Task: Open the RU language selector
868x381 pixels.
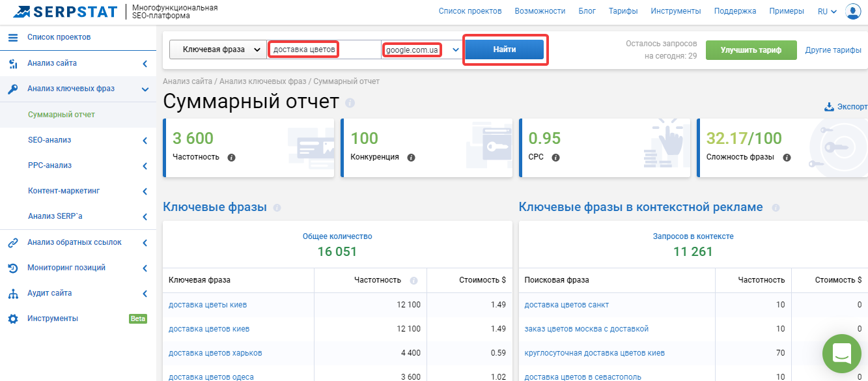Action: coord(827,12)
